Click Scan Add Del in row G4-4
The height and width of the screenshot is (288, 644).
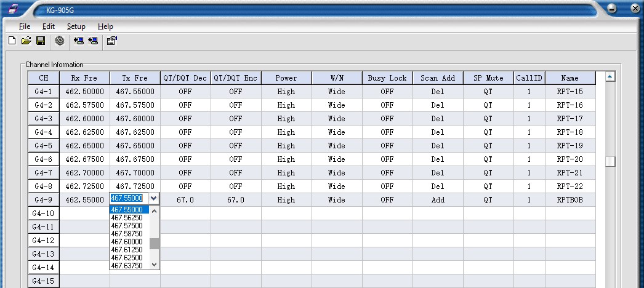[x=438, y=132]
